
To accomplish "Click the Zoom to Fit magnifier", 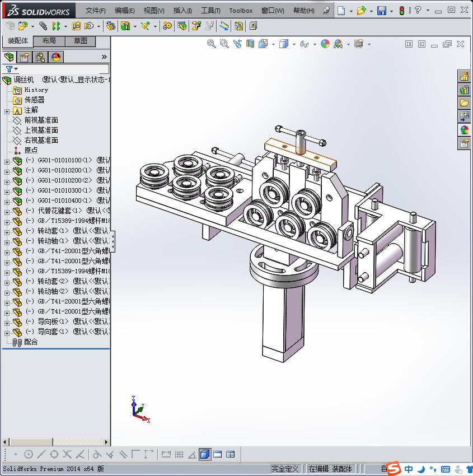I will point(212,44).
